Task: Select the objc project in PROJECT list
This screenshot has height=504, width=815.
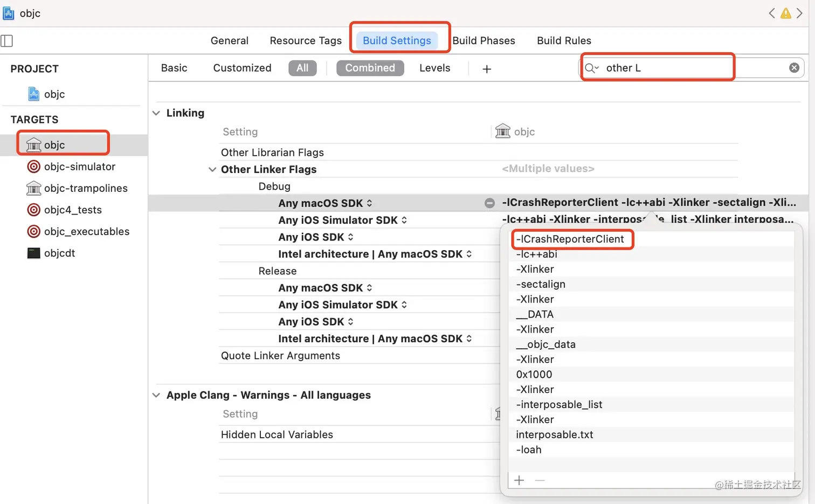Action: pyautogui.click(x=46, y=94)
